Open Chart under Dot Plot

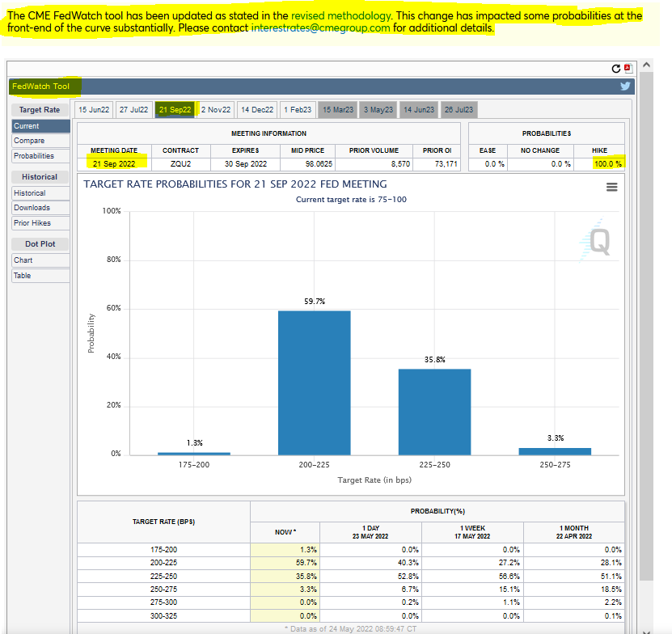pyautogui.click(x=40, y=260)
